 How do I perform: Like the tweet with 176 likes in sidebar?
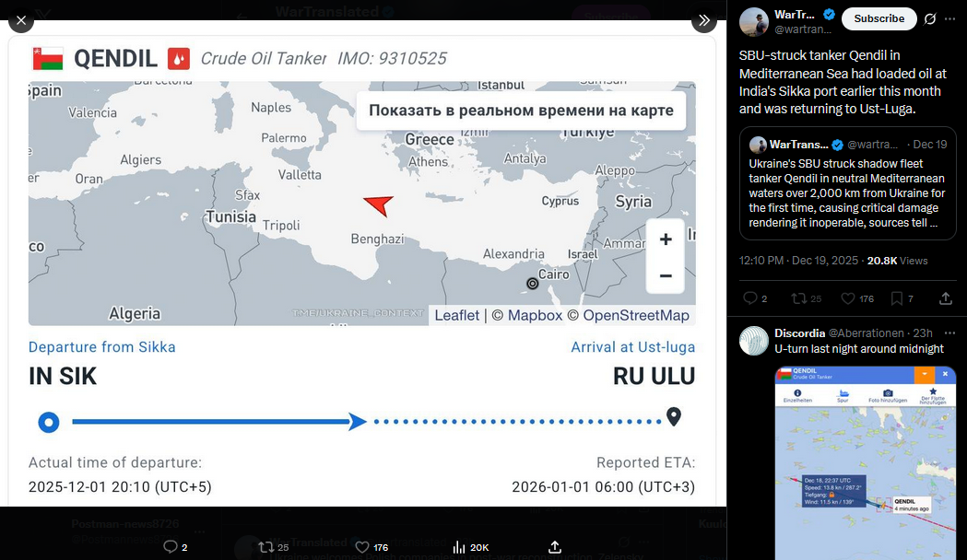(x=849, y=298)
